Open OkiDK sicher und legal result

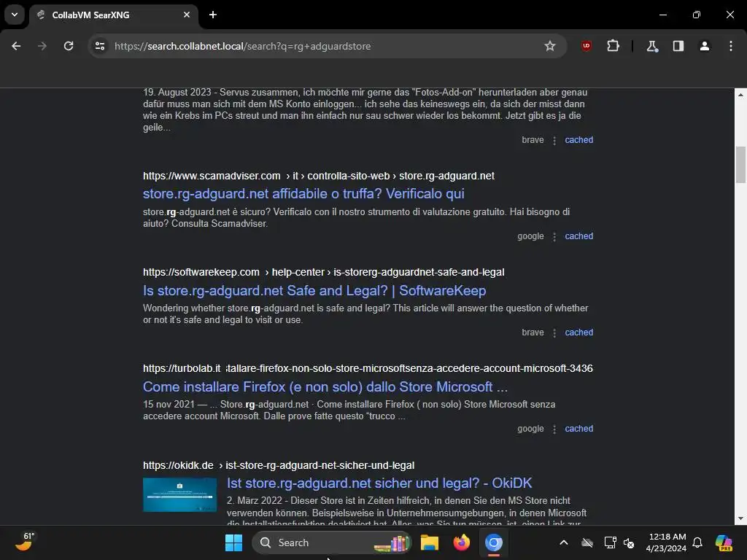379,483
